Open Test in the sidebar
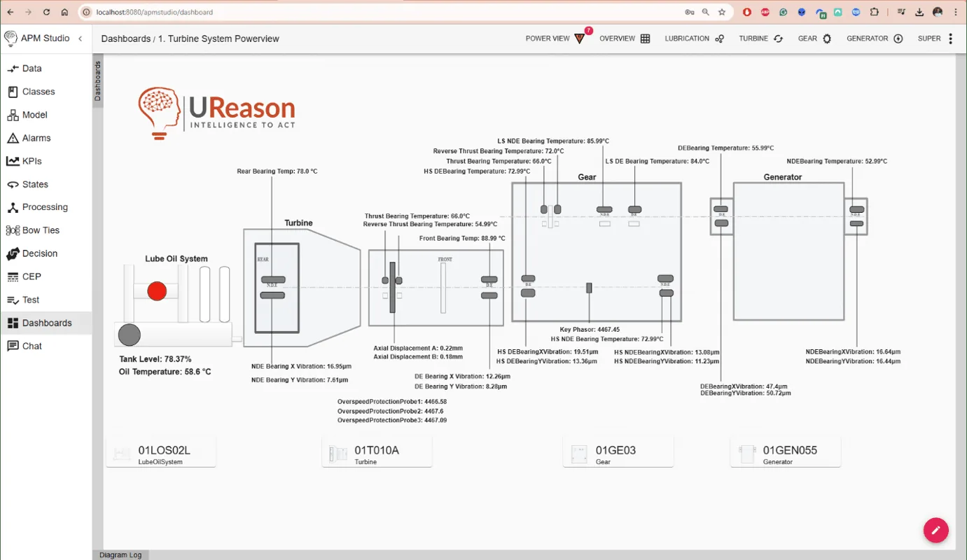967x560 pixels. 46,300
